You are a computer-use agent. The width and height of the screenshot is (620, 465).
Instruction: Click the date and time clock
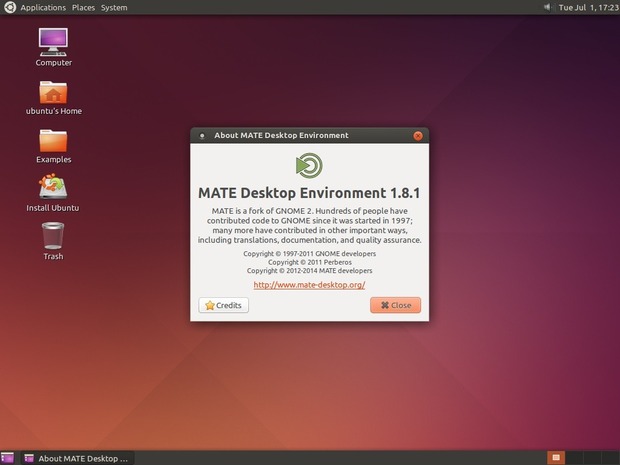pos(586,7)
